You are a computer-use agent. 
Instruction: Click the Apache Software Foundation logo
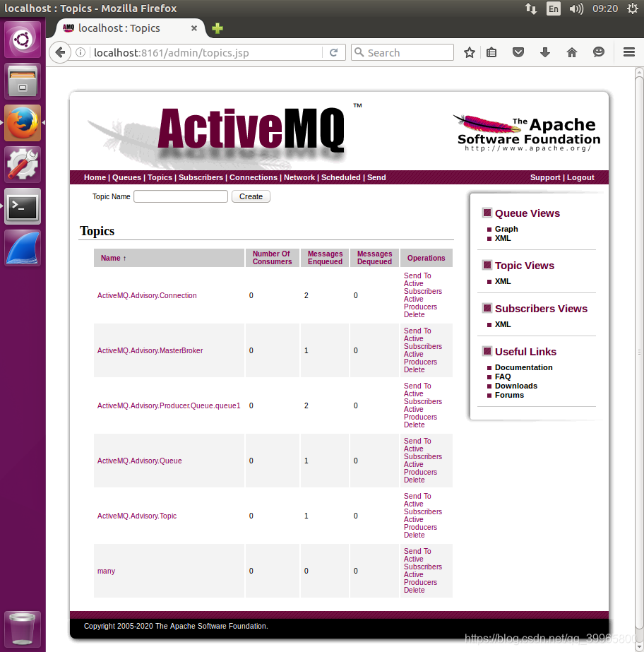point(527,133)
